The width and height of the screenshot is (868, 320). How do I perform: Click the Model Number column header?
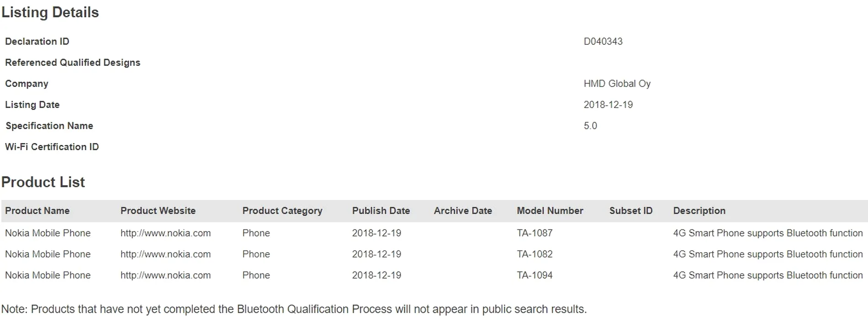(550, 211)
